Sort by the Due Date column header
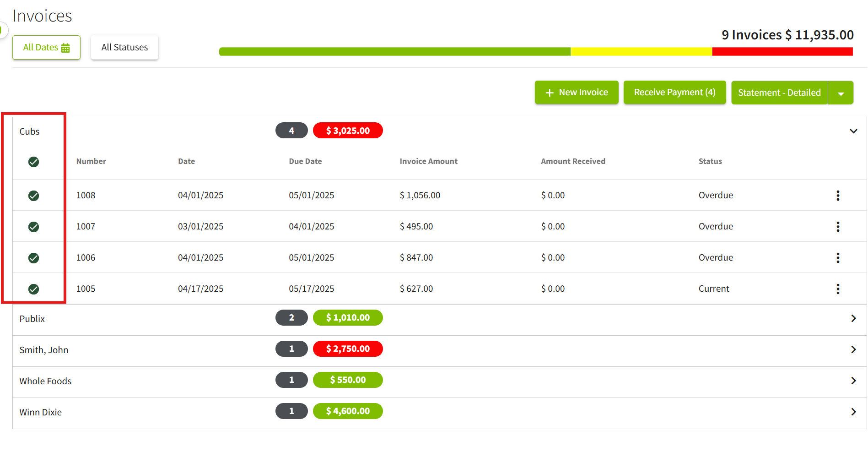This screenshot has height=458, width=868. (x=305, y=161)
